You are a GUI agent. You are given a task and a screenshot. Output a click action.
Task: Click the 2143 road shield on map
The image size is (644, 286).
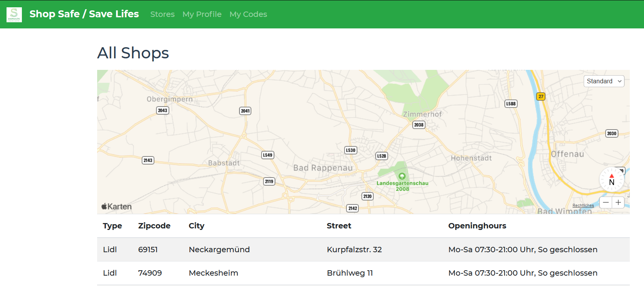pyautogui.click(x=148, y=160)
